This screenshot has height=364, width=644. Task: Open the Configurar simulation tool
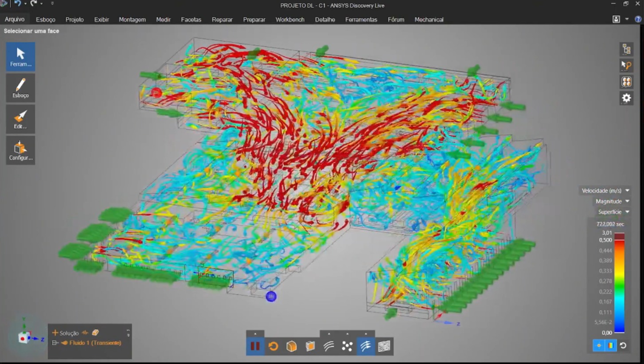20,151
